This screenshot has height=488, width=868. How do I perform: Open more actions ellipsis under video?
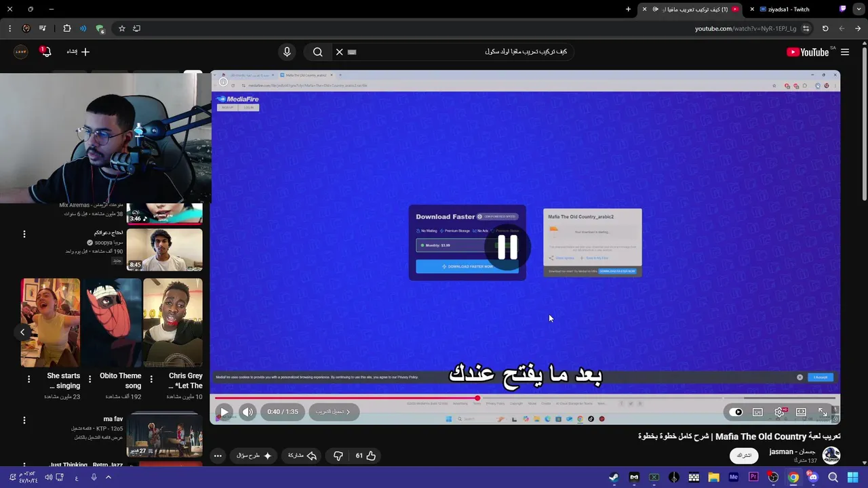[x=218, y=455]
